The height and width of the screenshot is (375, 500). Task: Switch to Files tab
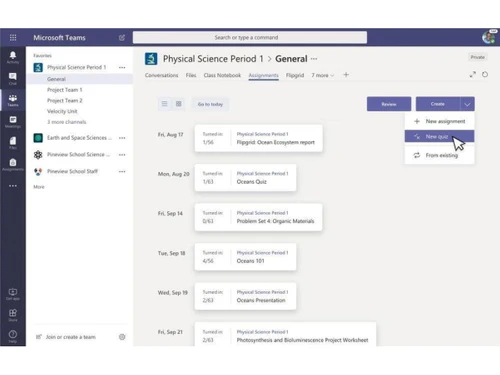click(x=191, y=75)
